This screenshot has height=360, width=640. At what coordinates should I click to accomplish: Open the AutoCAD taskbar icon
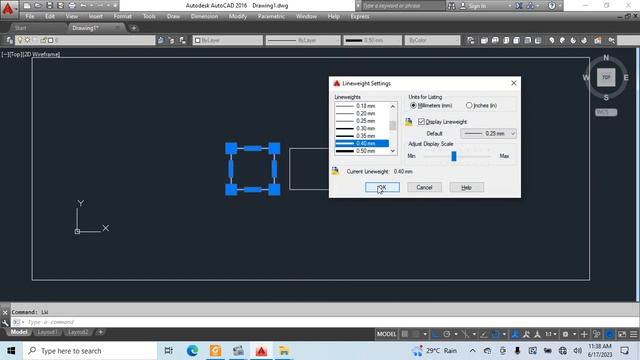261,351
